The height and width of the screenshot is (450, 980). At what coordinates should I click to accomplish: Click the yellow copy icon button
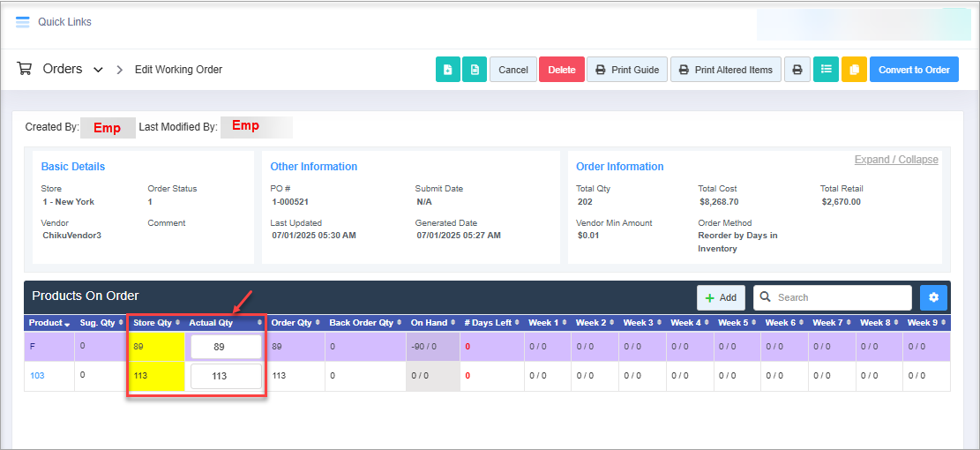pos(854,70)
